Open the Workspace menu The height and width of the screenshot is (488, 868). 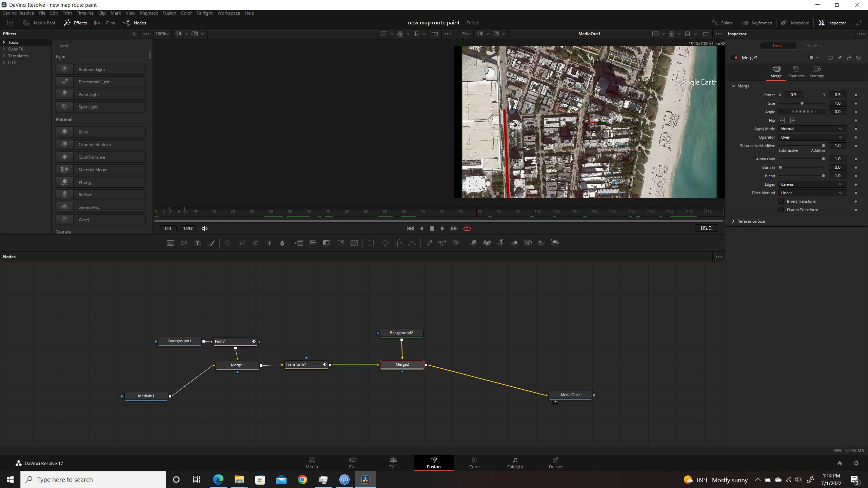pos(229,13)
